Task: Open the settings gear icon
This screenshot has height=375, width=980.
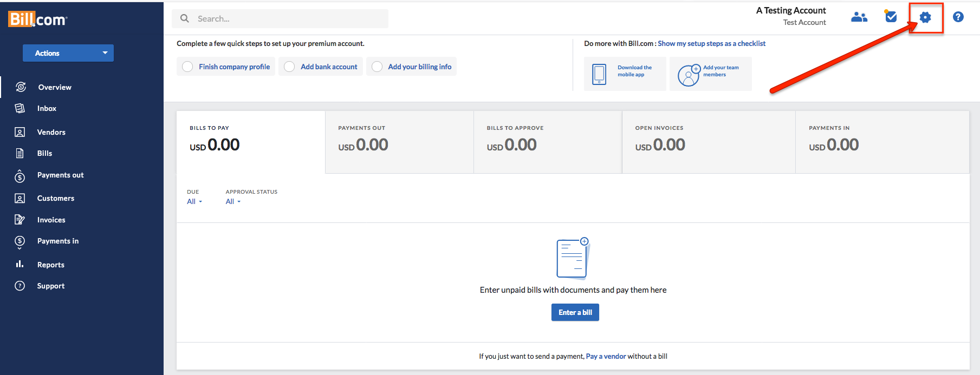Action: point(925,17)
